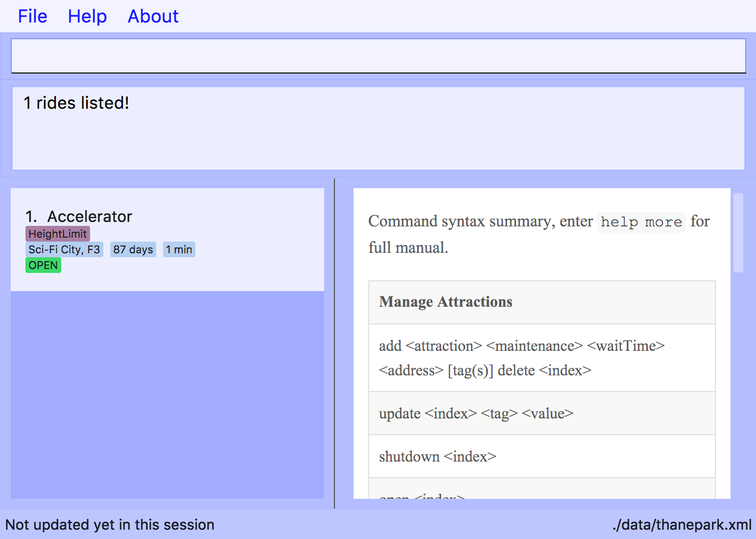
Task: Select the '1 rides listed!' result message
Action: click(76, 103)
